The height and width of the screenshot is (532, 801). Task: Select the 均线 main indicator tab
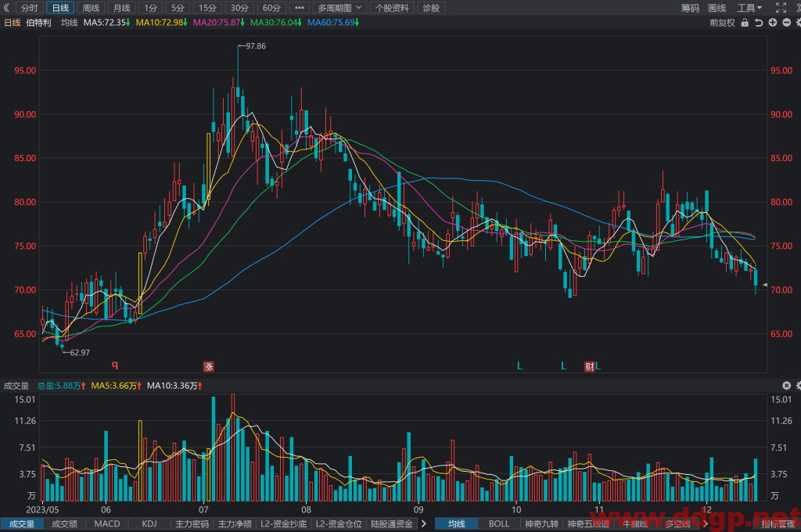pos(457,524)
